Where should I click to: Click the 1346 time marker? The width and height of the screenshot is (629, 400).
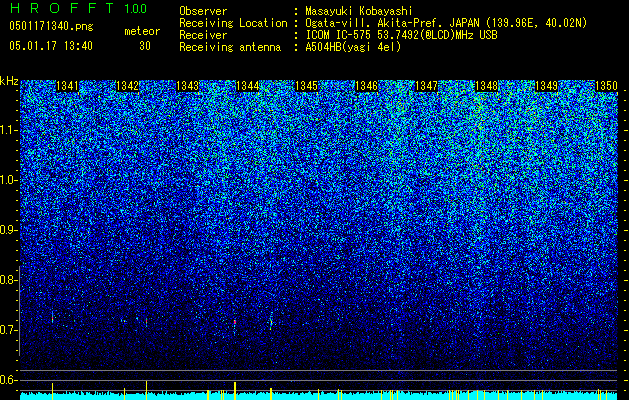[x=367, y=86]
